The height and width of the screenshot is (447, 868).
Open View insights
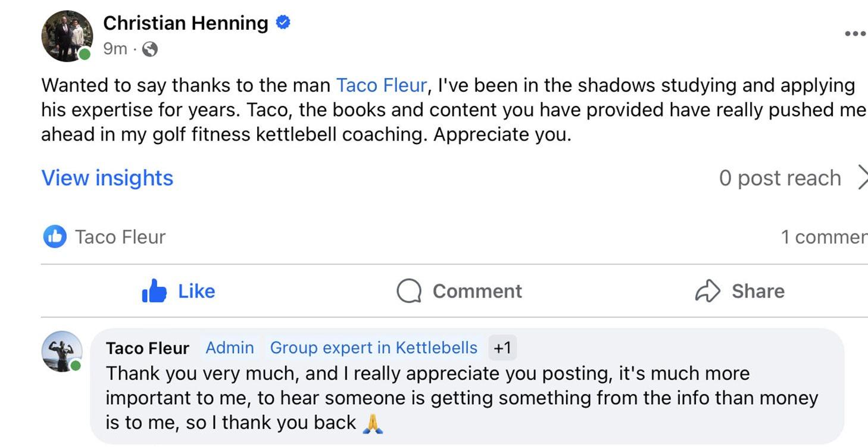[x=106, y=177]
